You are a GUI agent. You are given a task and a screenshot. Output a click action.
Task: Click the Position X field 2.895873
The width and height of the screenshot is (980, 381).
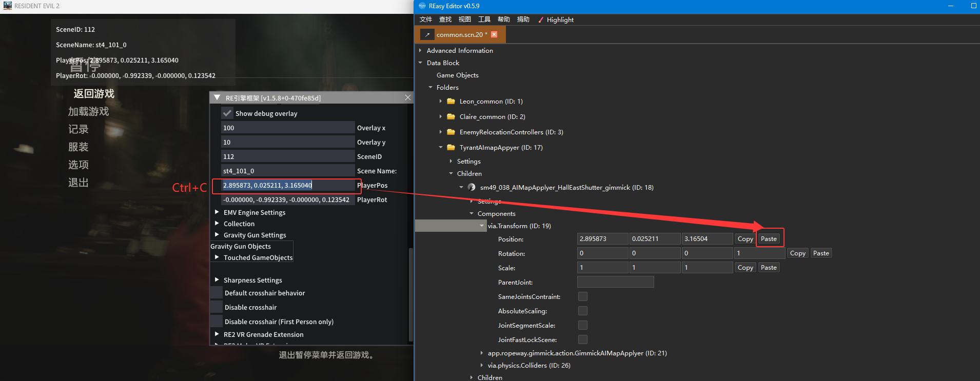tap(603, 238)
